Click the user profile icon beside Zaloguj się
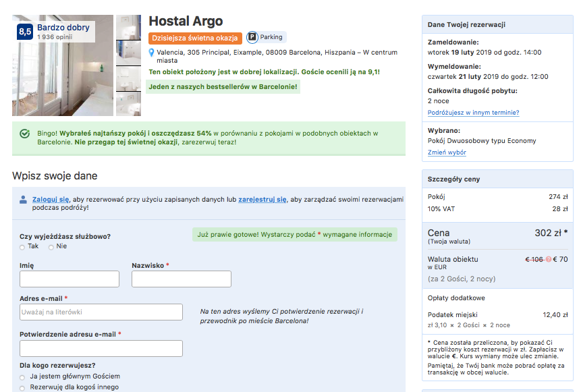Image resolution: width=579 pixels, height=392 pixels. 23,200
